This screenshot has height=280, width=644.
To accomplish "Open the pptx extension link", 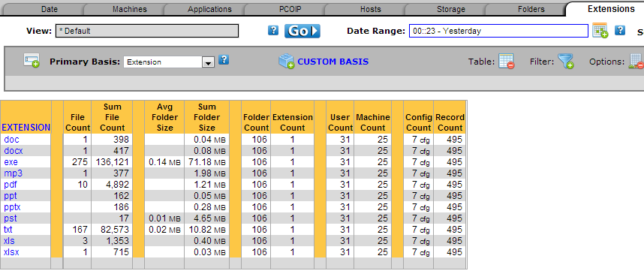I will (x=12, y=207).
